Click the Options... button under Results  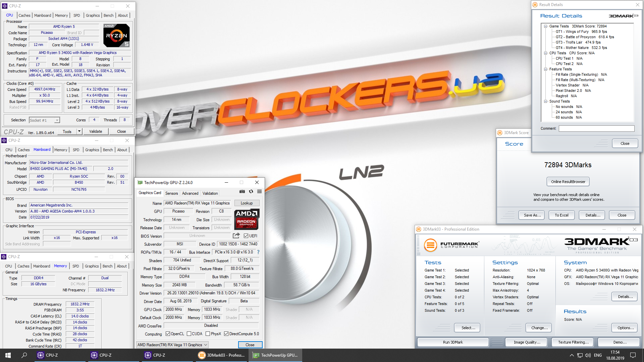[625, 328]
